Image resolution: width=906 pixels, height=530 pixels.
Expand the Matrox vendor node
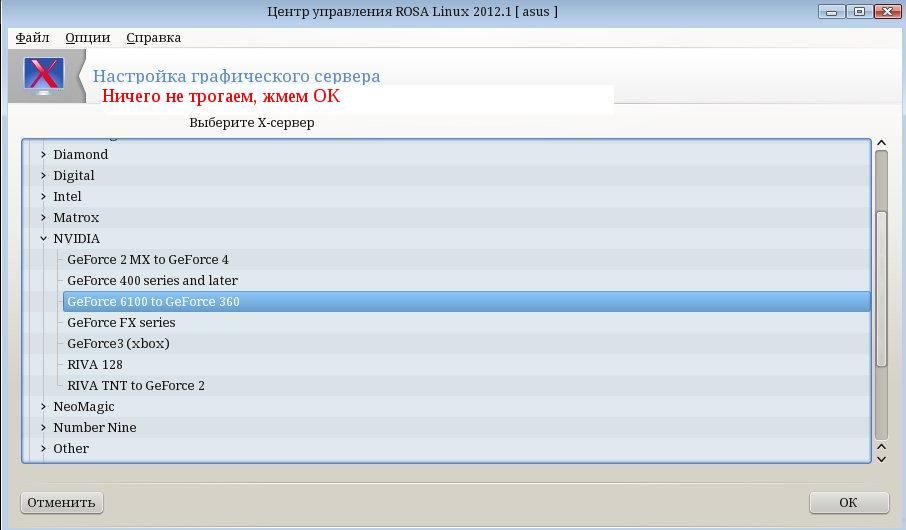(x=43, y=217)
